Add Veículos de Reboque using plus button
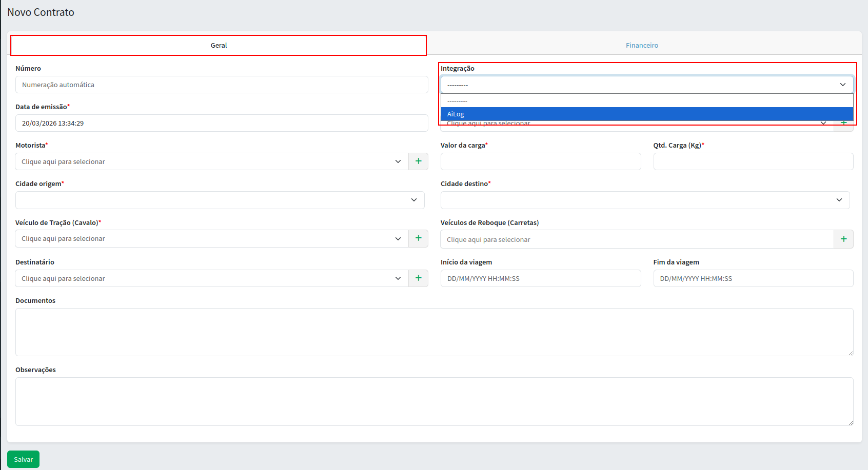This screenshot has height=470, width=868. pos(843,239)
